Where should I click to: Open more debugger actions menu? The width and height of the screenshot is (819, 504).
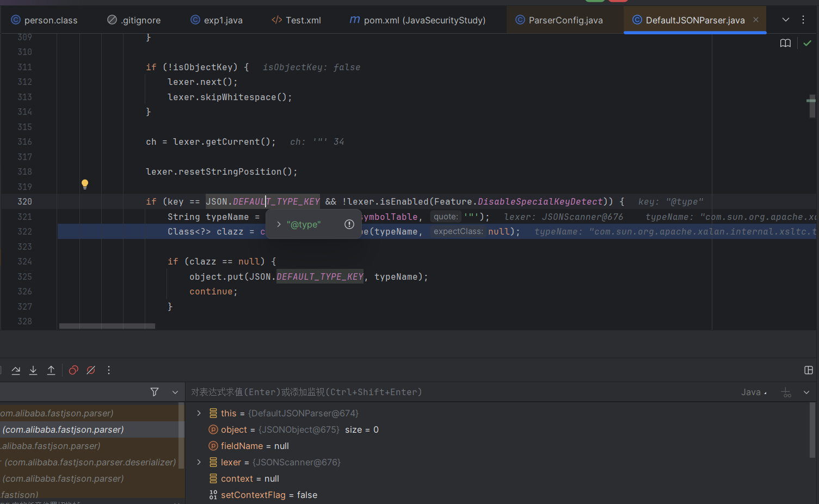[109, 370]
